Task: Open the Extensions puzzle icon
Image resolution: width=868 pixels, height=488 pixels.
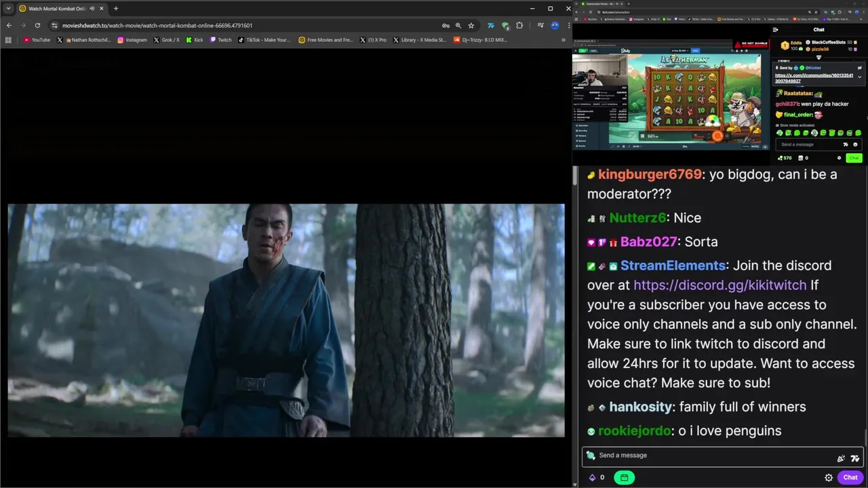Action: [x=519, y=26]
